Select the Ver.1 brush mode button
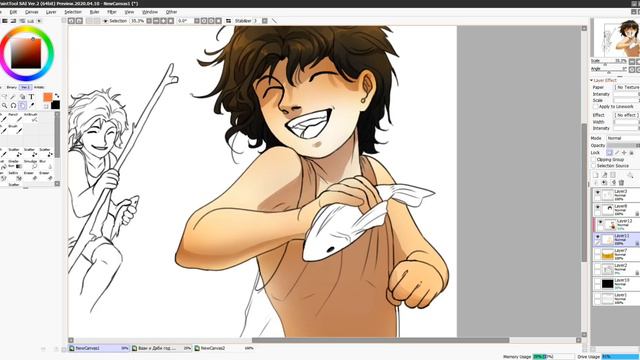640x360 pixels. [25, 87]
